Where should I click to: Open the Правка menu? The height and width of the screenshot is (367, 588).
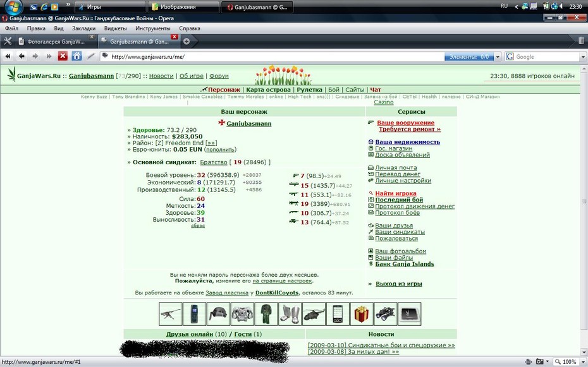[x=36, y=28]
